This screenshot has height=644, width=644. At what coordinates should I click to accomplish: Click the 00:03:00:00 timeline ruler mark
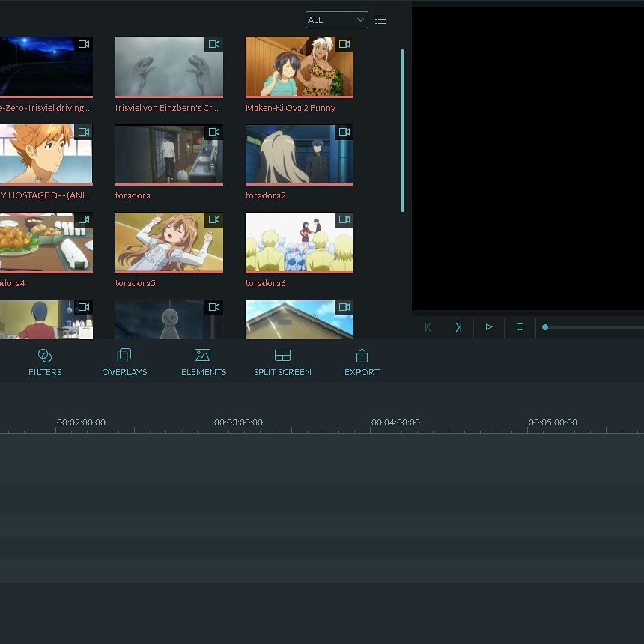click(x=238, y=422)
